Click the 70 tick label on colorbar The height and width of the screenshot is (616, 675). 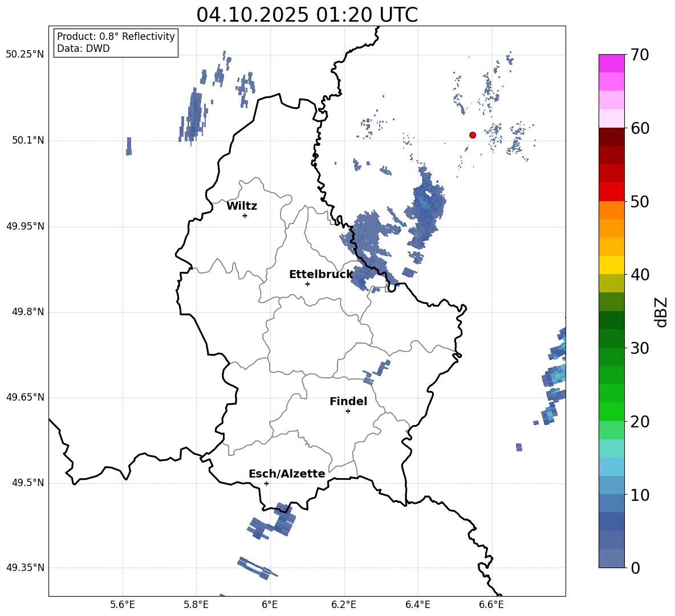tap(640, 55)
